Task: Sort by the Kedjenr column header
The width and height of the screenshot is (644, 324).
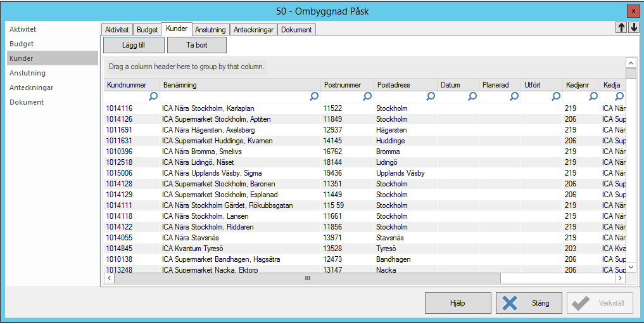Action: coord(581,85)
